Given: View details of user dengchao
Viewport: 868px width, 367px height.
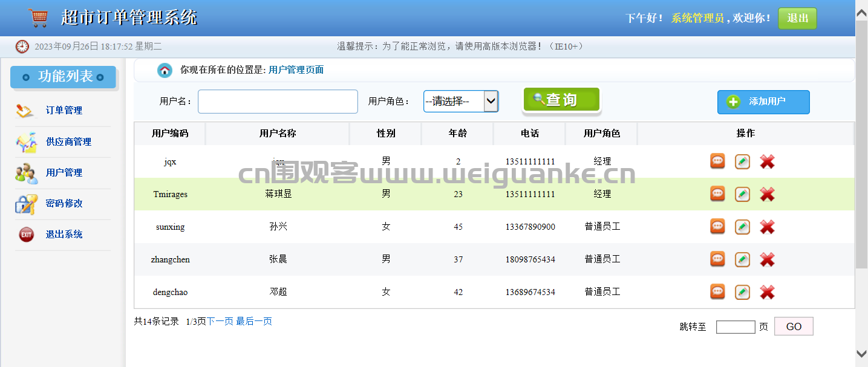Looking at the screenshot, I should [x=717, y=292].
